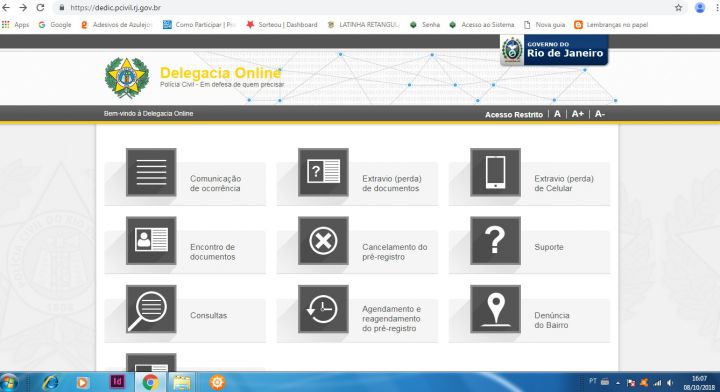Decrease font size with A-

pos(600,114)
